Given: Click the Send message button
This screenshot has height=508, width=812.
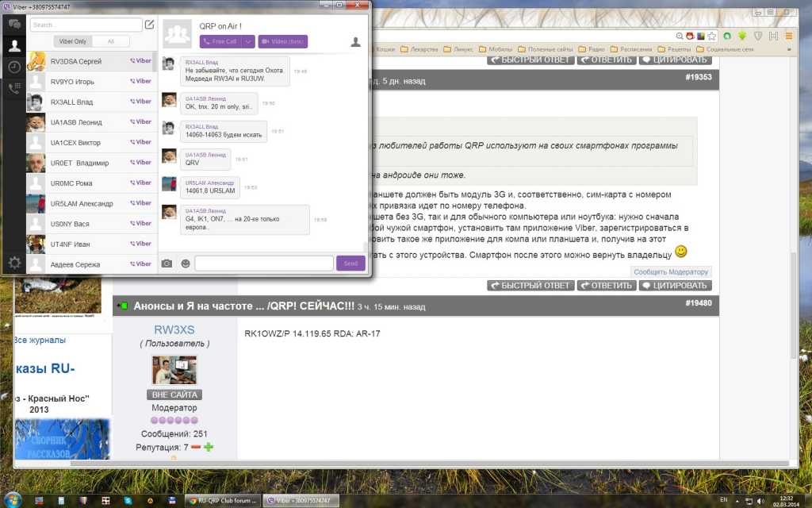Looking at the screenshot, I should [x=350, y=264].
